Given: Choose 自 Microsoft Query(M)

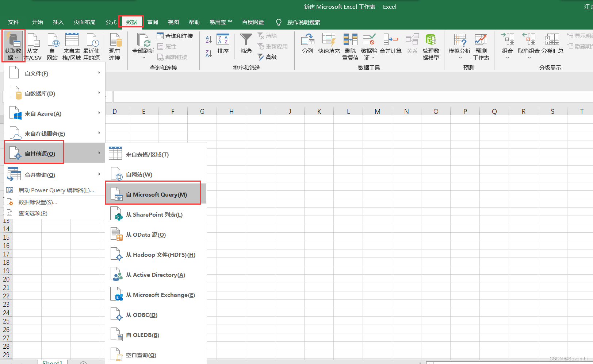Looking at the screenshot, I should tap(156, 194).
